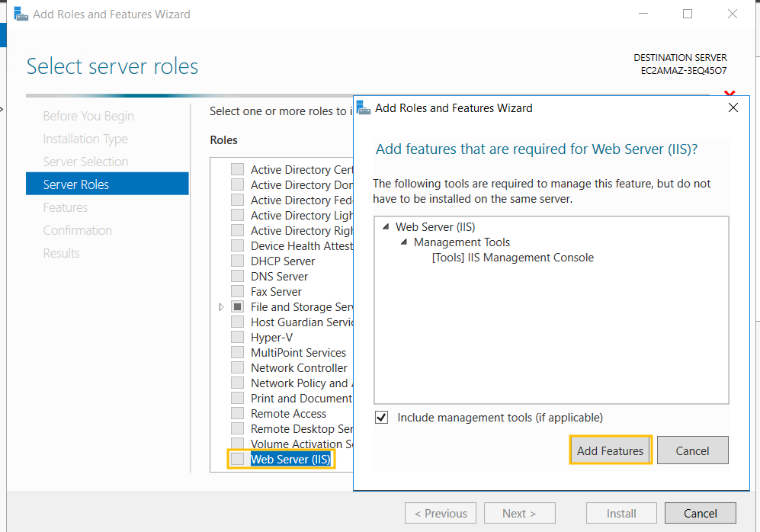760x532 pixels.
Task: Check the Active Directory Lightweight role checkbox
Action: pos(238,215)
